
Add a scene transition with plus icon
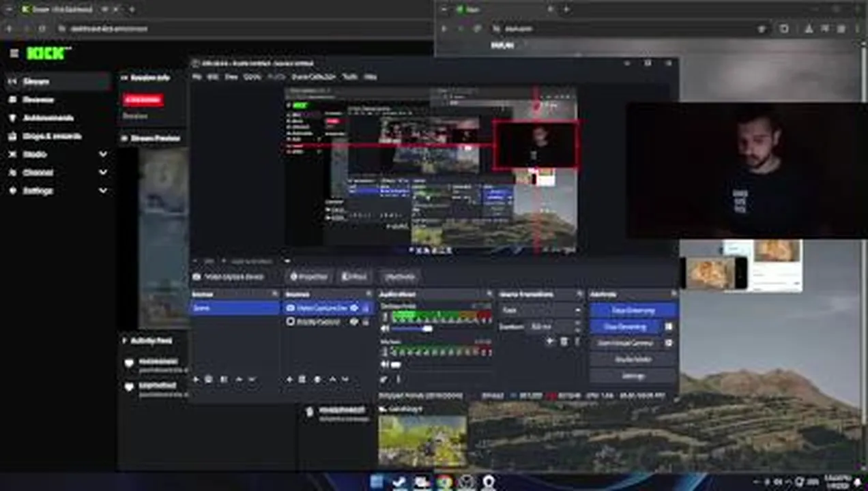(550, 341)
